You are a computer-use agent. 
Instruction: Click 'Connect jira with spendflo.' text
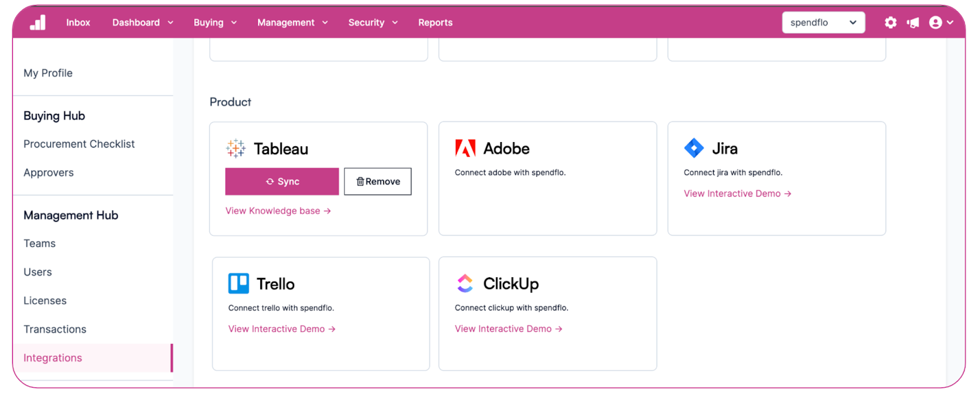(x=733, y=173)
